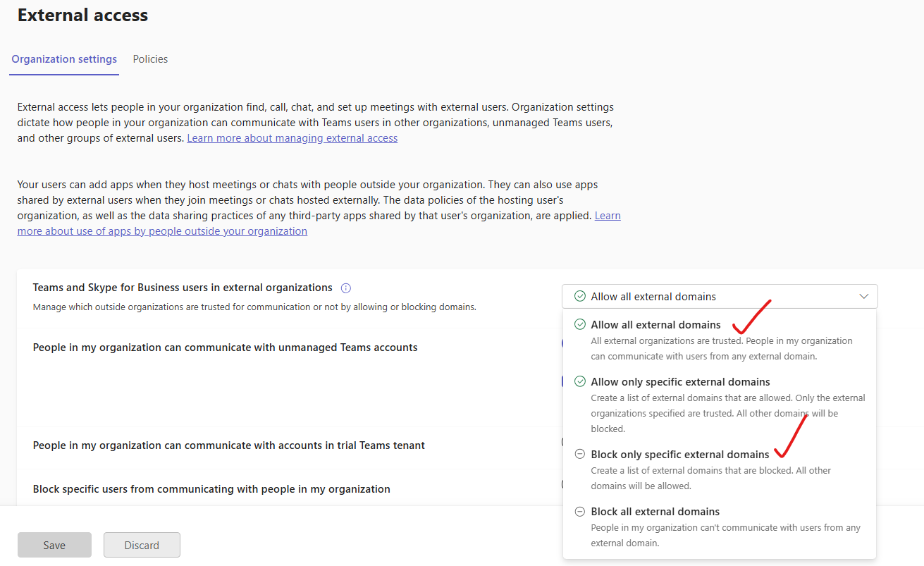924x566 pixels.
Task: Select Allow all external domains option in list
Action: (720, 340)
